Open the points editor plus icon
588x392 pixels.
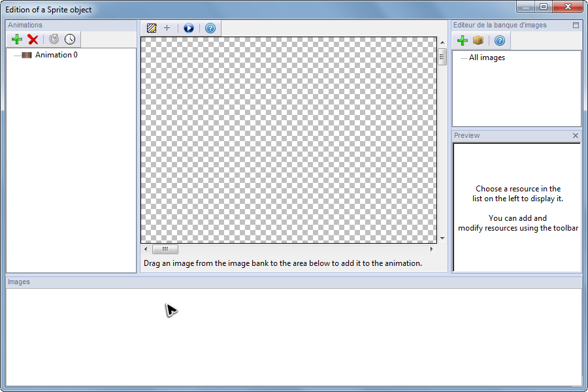pos(167,27)
